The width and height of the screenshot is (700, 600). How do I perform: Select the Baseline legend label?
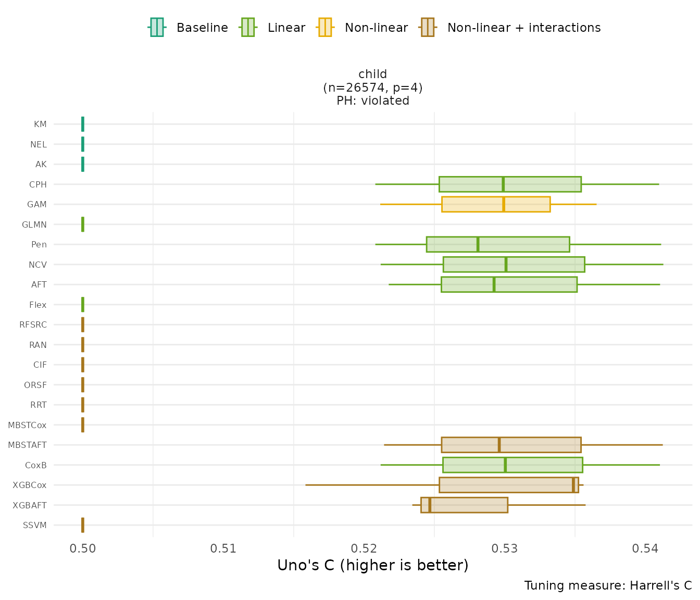tap(202, 28)
